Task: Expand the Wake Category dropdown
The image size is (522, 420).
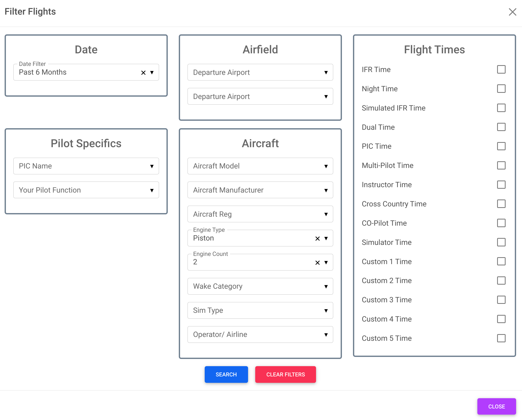Action: coord(260,286)
